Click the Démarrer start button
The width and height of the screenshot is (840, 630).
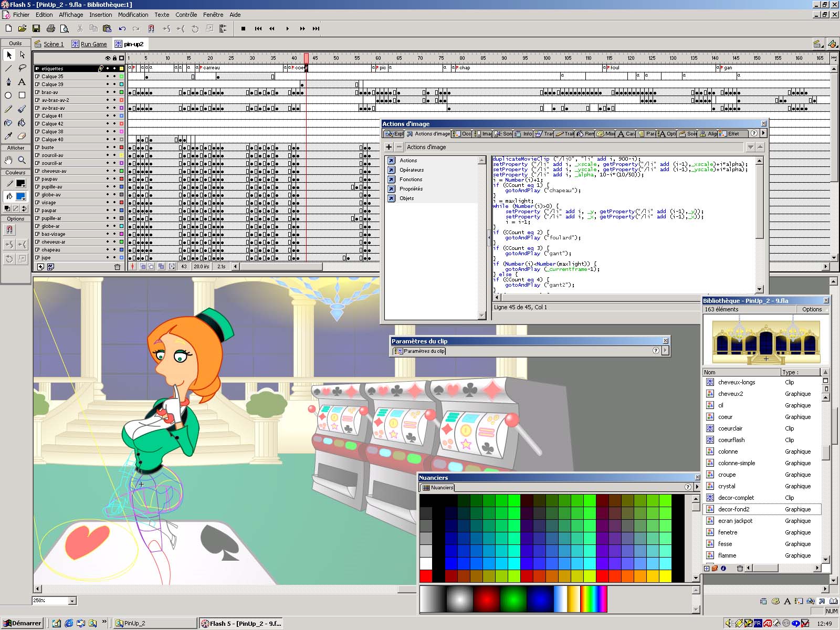point(22,623)
